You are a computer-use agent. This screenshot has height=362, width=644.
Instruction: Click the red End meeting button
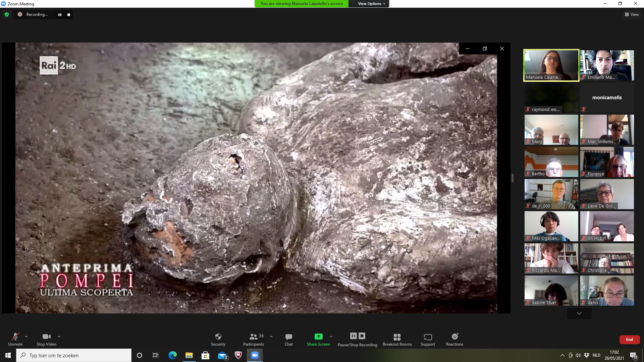click(629, 340)
